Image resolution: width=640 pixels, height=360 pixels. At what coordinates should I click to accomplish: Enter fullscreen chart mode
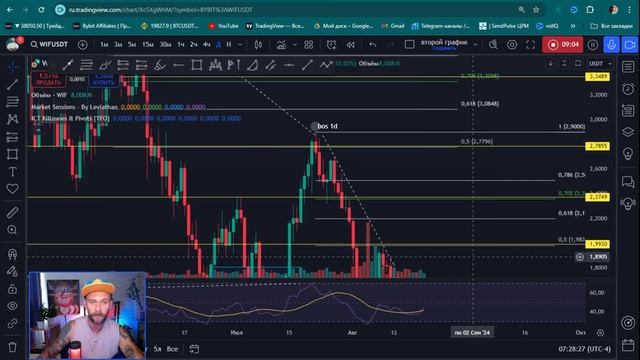click(530, 44)
